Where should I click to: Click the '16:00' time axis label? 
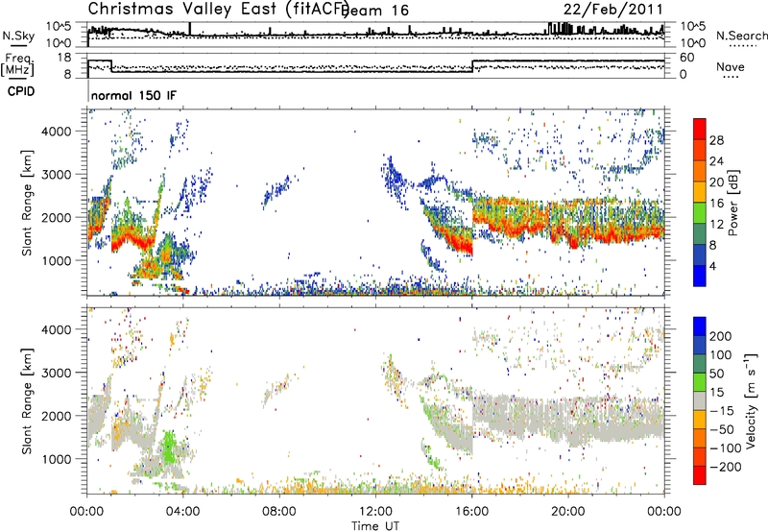point(471,512)
